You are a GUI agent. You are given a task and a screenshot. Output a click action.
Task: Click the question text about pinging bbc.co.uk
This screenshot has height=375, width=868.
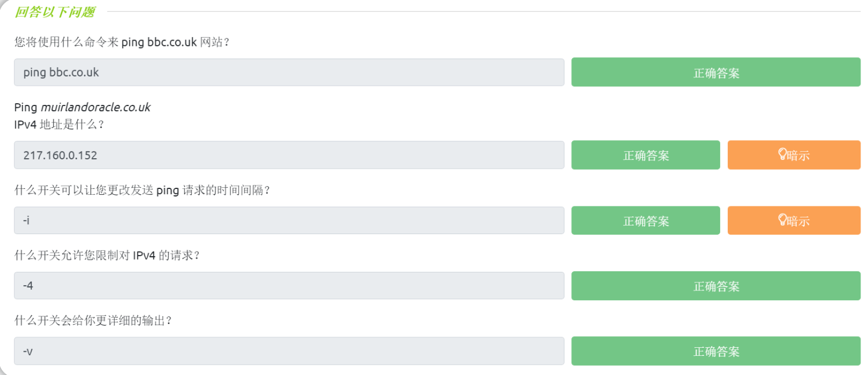click(x=122, y=43)
